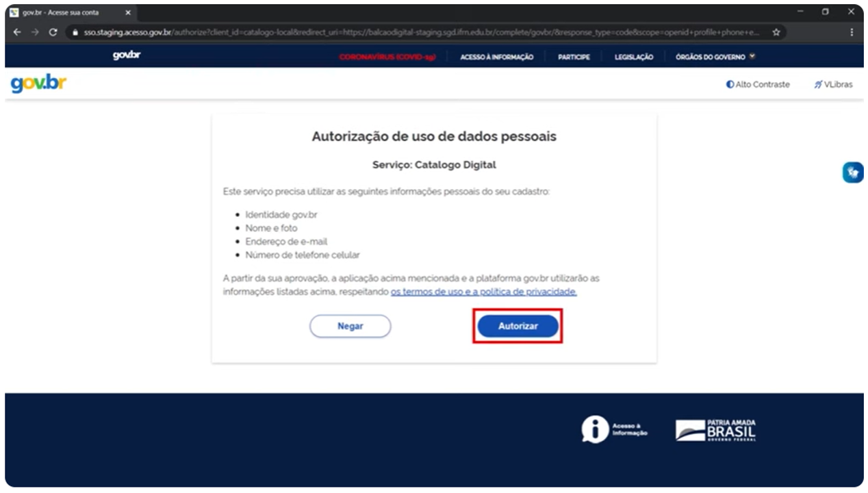Open the terms of use and privacy policy link
Image resolution: width=868 pixels, height=493 pixels.
(x=483, y=292)
